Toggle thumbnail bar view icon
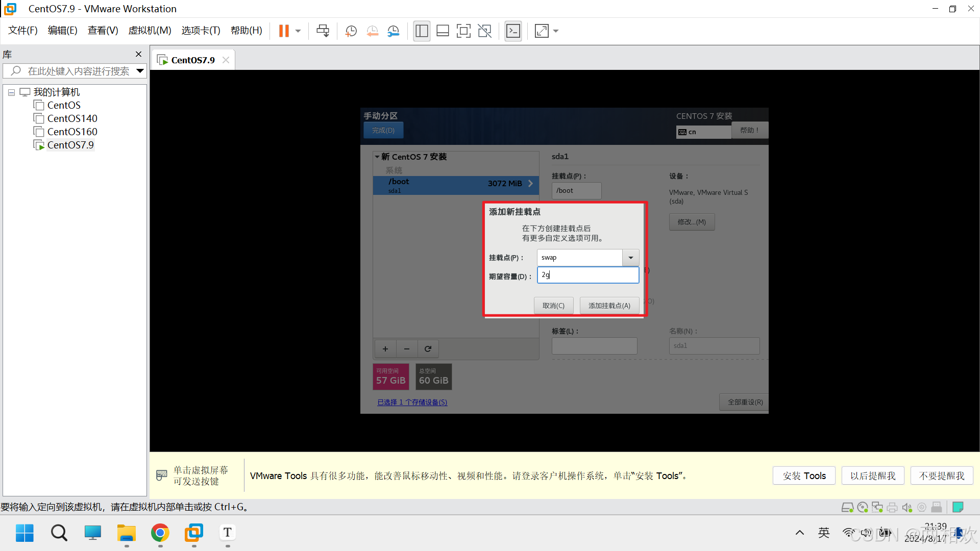The image size is (980, 551). click(443, 31)
